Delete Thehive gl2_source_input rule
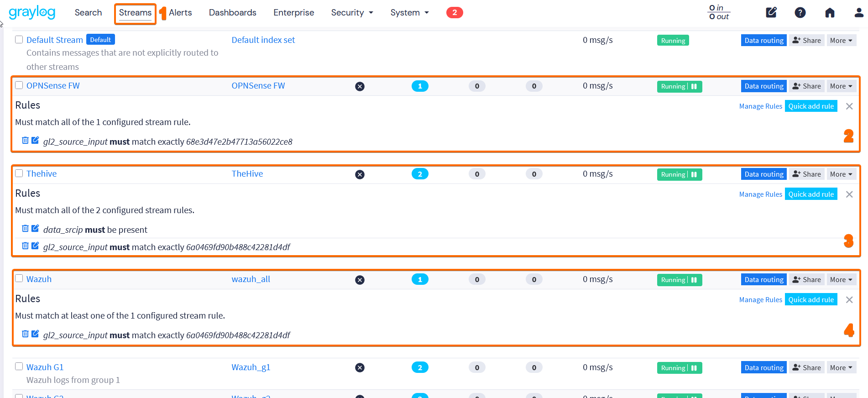The width and height of the screenshot is (868, 398). coord(26,246)
